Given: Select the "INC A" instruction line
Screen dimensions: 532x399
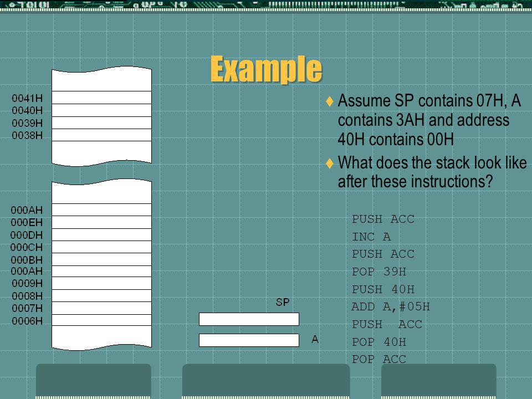Looking at the screenshot, I should point(371,237).
